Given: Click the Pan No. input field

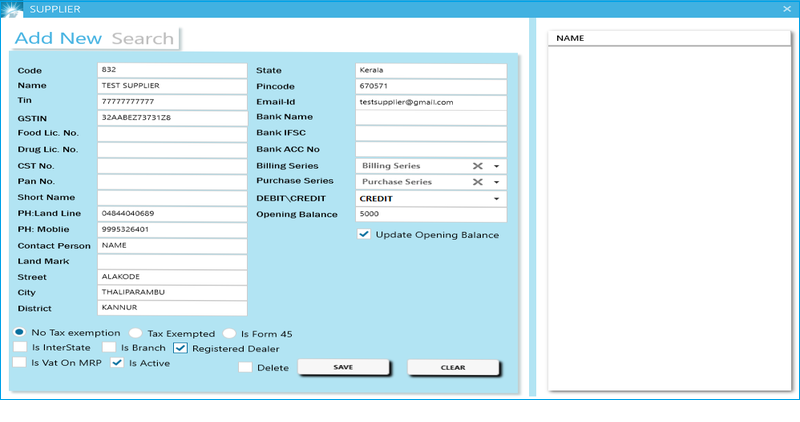Looking at the screenshot, I should click(x=172, y=182).
